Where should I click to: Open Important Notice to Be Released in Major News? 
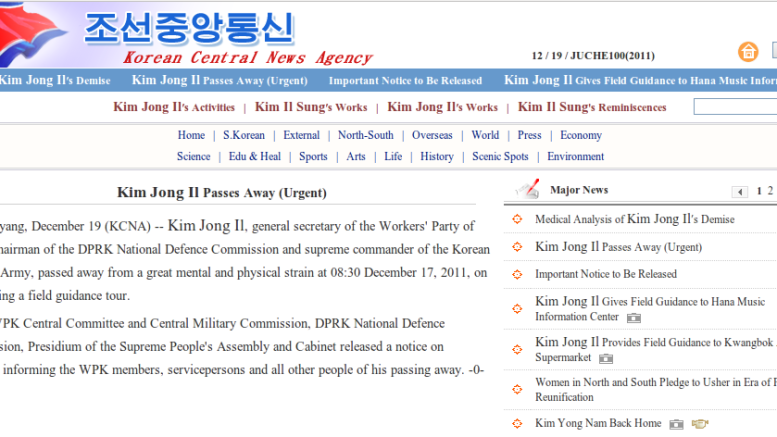[605, 274]
